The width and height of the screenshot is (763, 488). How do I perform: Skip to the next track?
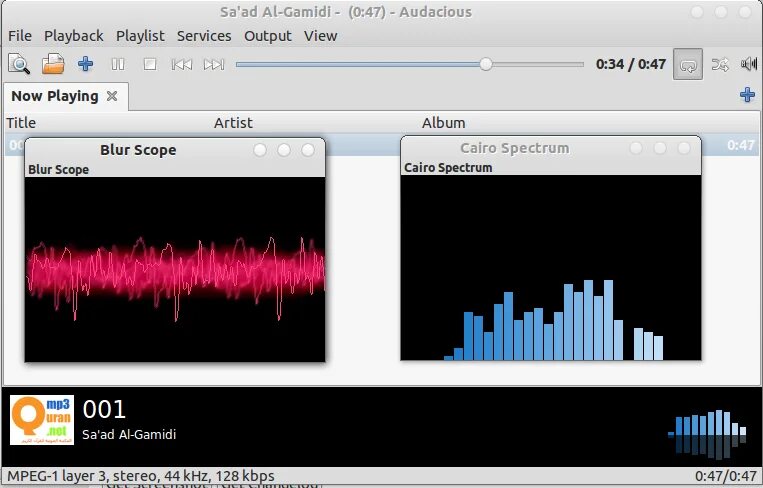pos(214,64)
